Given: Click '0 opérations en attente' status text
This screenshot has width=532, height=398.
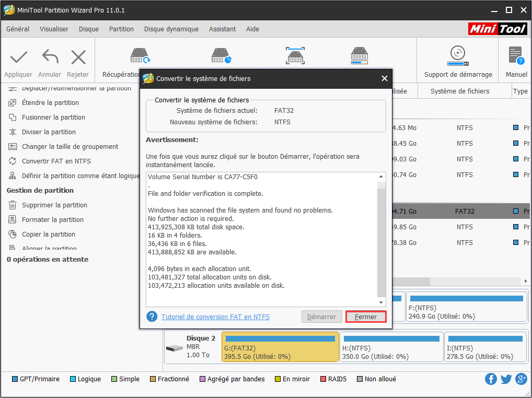Looking at the screenshot, I should (48, 260).
